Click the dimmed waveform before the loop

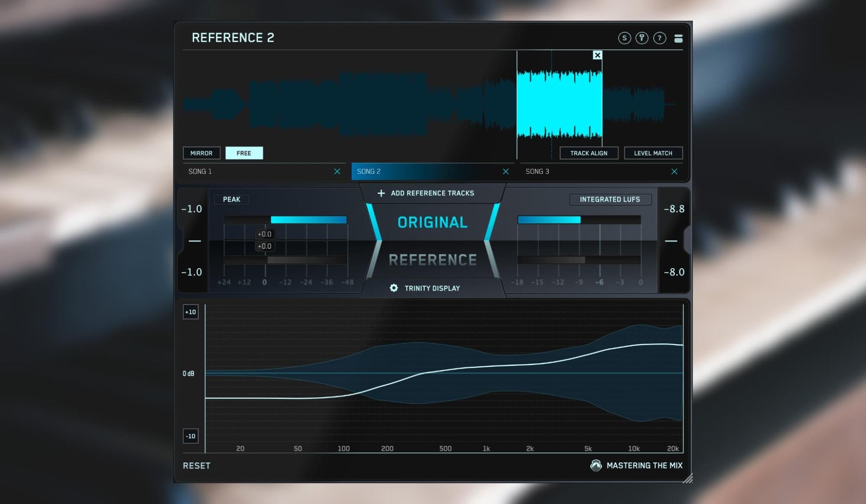350,104
